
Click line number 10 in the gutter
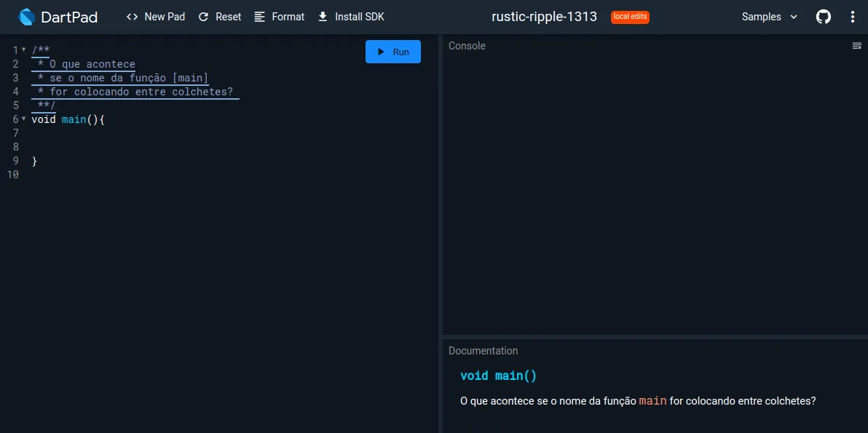click(12, 174)
